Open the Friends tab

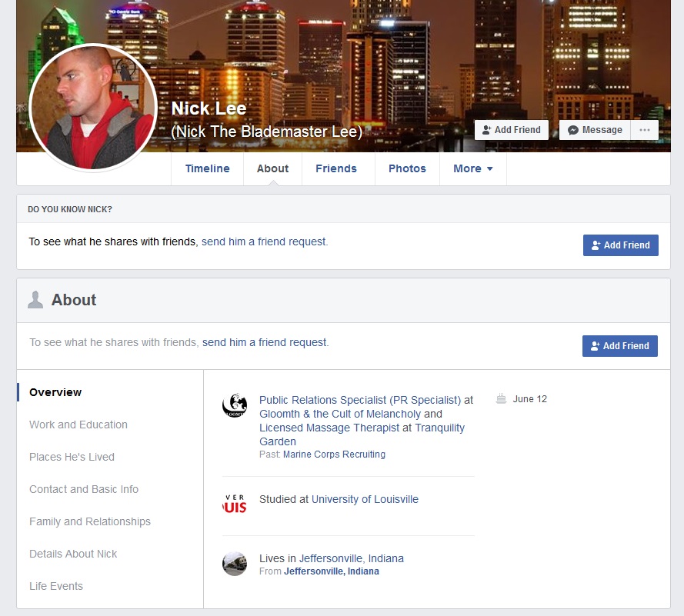pos(335,168)
